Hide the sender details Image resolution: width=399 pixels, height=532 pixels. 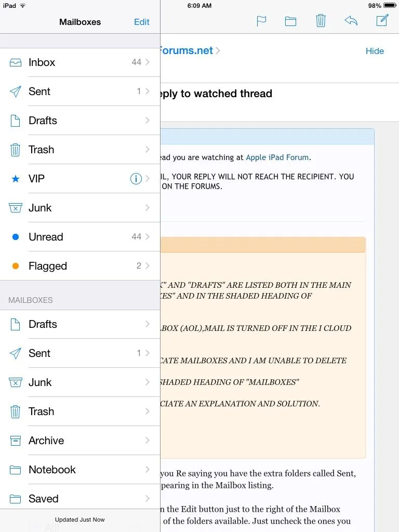(375, 51)
